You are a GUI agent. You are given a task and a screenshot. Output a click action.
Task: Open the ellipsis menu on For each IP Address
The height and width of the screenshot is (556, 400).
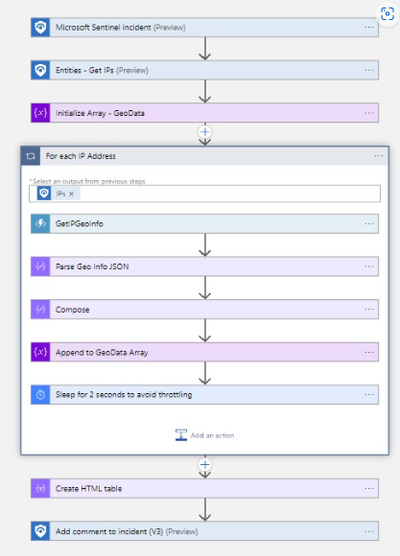(x=379, y=156)
